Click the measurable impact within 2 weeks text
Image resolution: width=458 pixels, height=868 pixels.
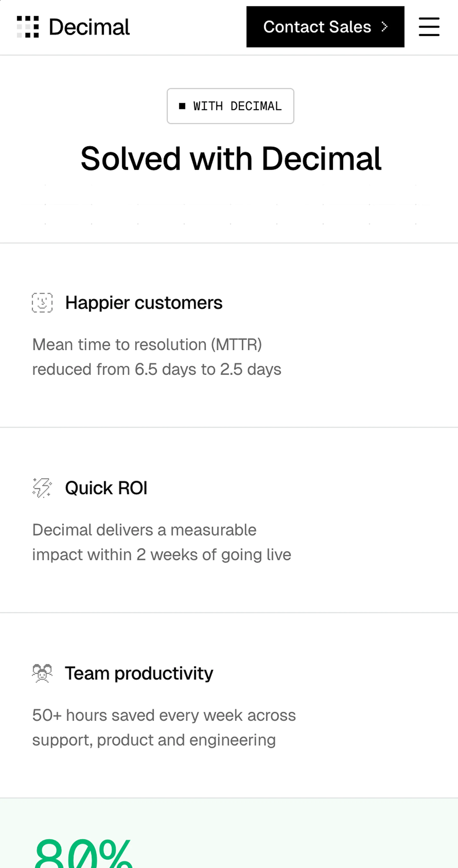pyautogui.click(x=162, y=542)
